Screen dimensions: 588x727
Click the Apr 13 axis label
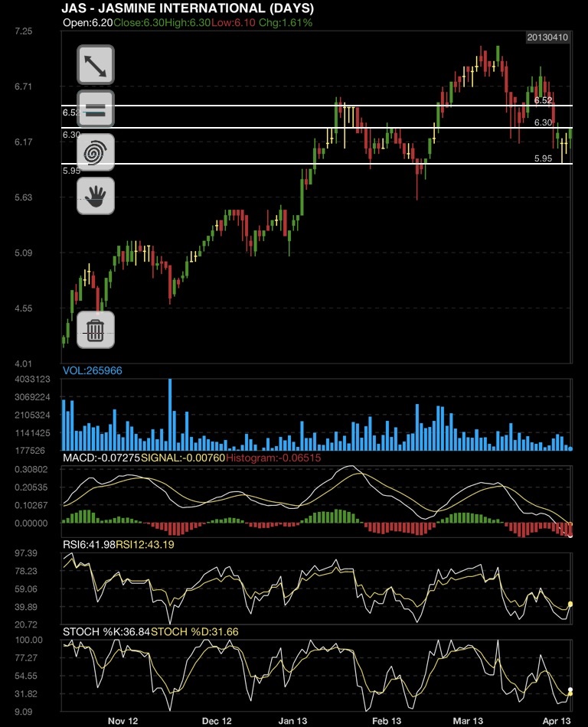click(x=557, y=721)
